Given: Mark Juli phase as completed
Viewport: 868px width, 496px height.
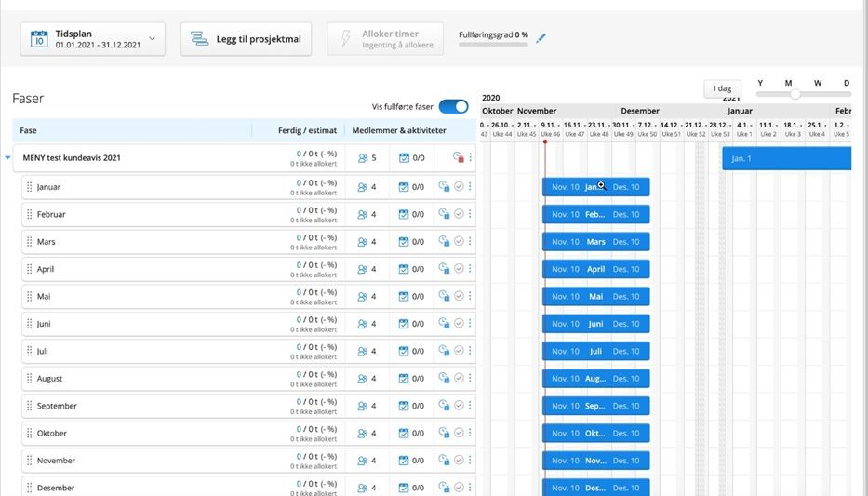Looking at the screenshot, I should click(459, 351).
